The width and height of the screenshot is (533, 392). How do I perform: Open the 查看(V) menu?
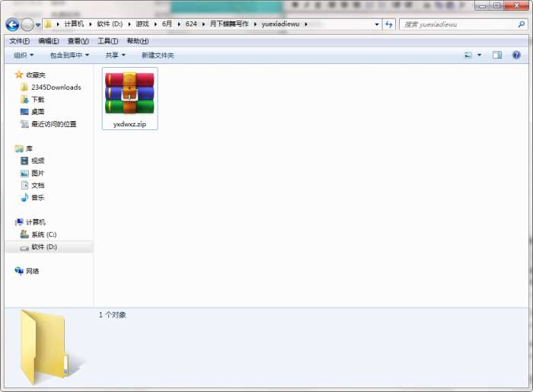tap(78, 41)
